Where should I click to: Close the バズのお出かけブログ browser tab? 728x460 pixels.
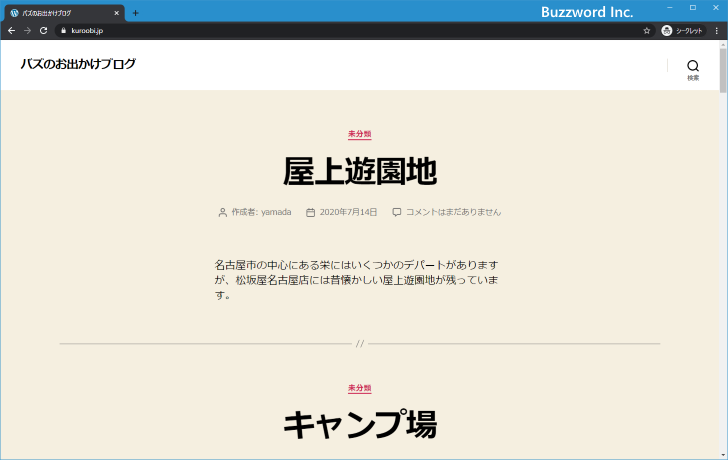tap(117, 13)
